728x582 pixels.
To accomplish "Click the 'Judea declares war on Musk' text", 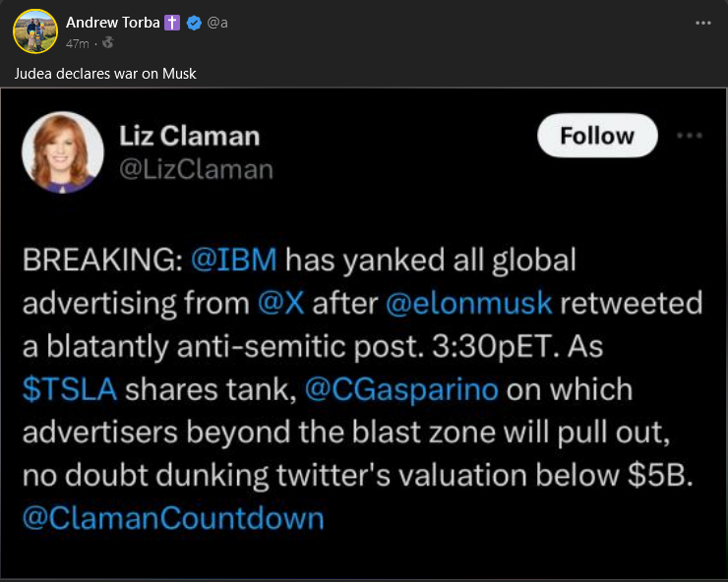I will tap(105, 74).
